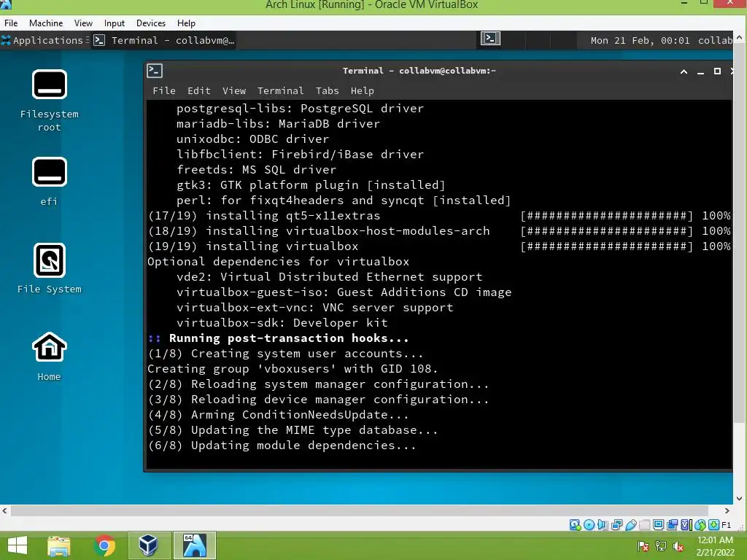Open the terminal View menu
The image size is (747, 560).
(x=234, y=90)
